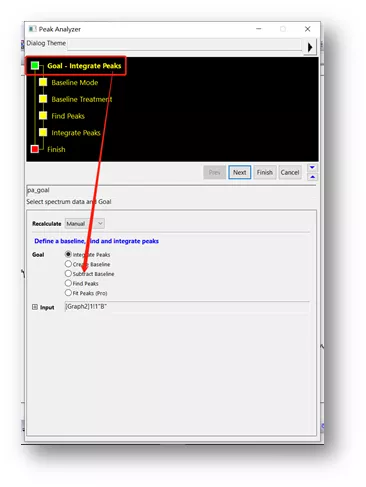The height and width of the screenshot is (487, 366).
Task: Close the Peak Analyzer window
Action: tap(307, 29)
